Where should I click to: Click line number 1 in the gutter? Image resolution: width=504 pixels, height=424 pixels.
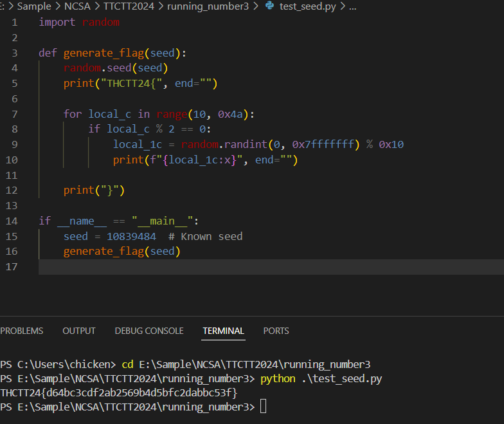(x=14, y=22)
